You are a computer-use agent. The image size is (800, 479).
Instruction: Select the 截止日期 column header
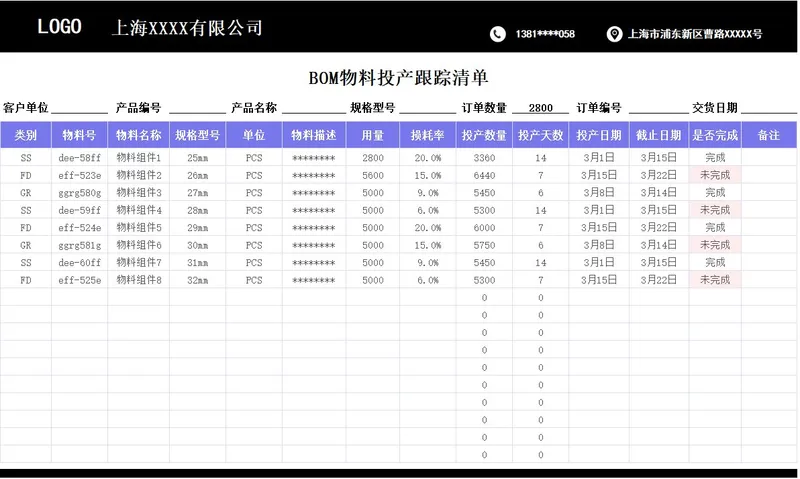pyautogui.click(x=659, y=135)
